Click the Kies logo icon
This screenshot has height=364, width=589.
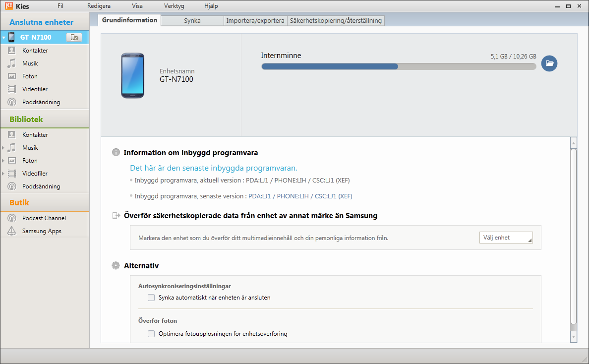tap(8, 6)
